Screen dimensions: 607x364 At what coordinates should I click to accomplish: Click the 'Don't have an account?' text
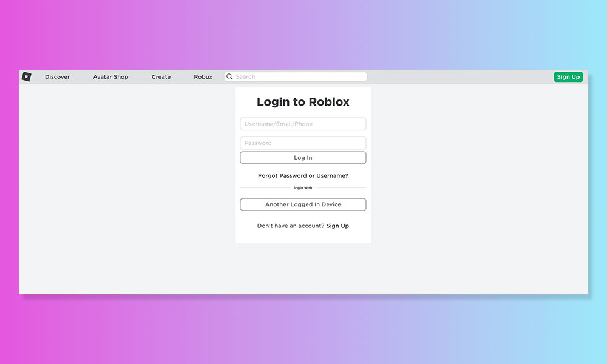(x=291, y=226)
